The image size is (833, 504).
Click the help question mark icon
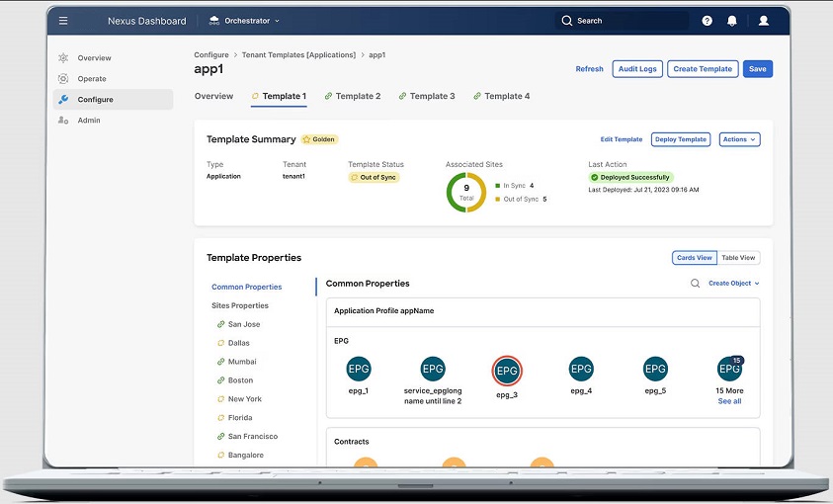707,21
